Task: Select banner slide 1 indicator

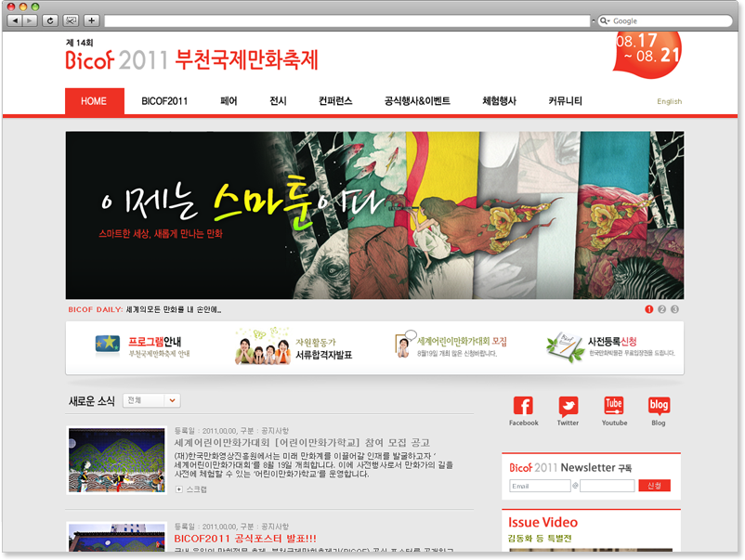Action: tap(649, 309)
